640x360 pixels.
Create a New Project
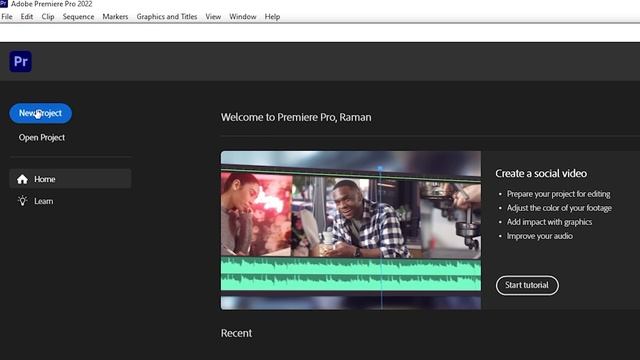(40, 113)
